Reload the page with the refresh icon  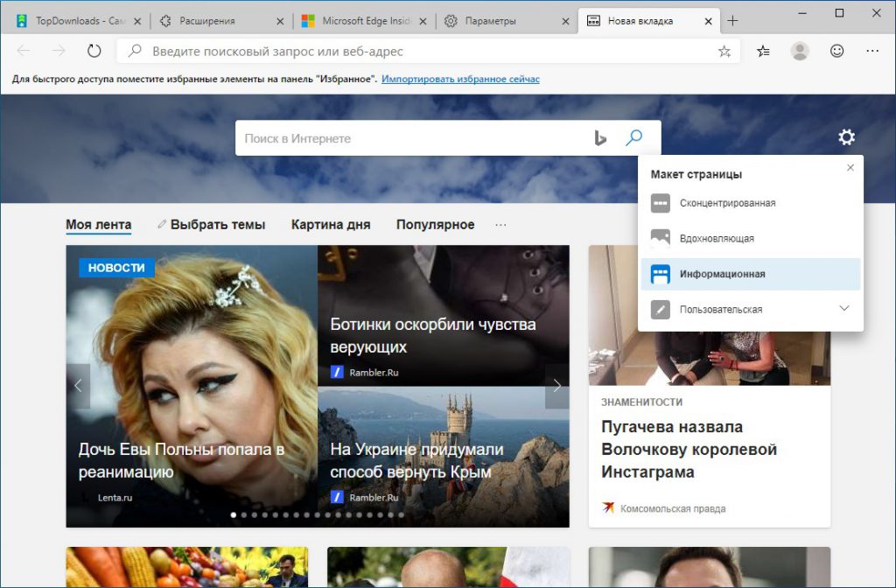94,51
